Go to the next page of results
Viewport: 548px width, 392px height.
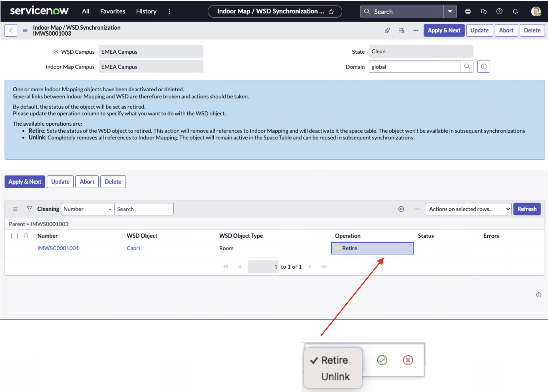click(x=310, y=267)
